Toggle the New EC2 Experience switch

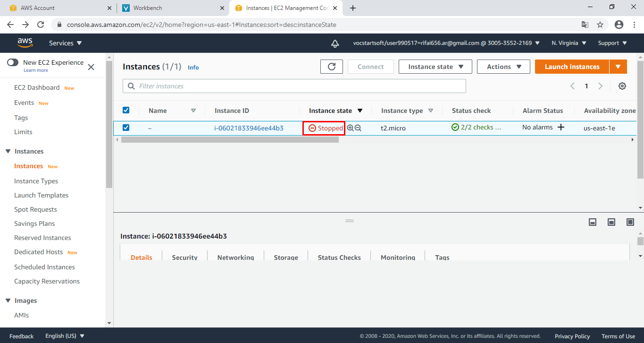[14, 62]
